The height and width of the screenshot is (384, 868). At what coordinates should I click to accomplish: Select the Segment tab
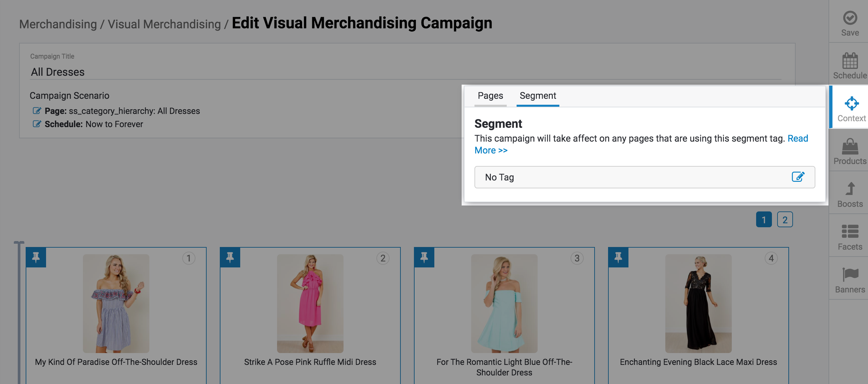tap(537, 96)
